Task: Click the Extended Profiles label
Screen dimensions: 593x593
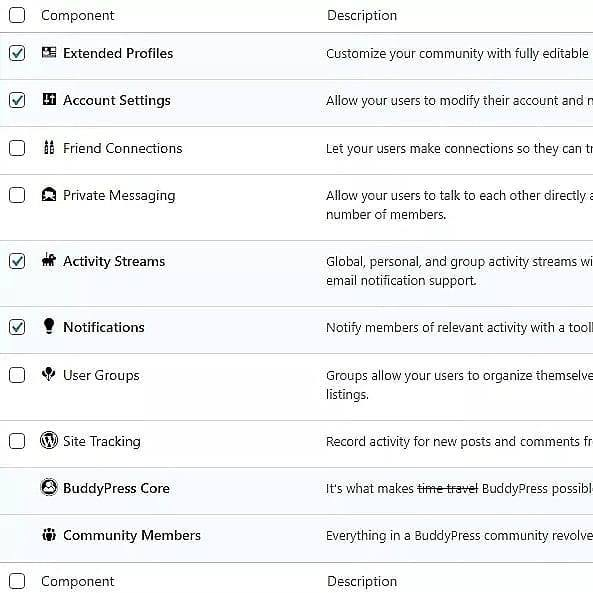Action: pos(118,53)
